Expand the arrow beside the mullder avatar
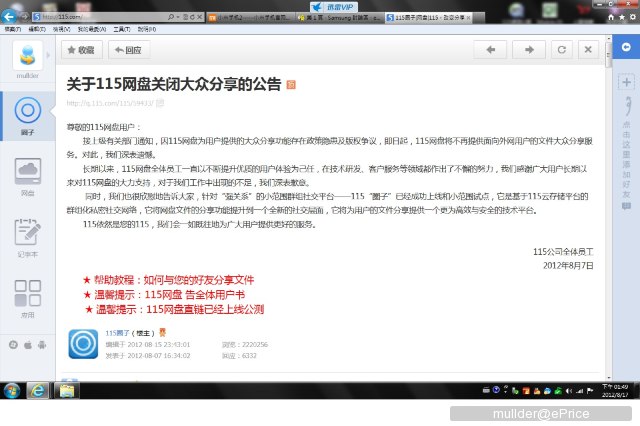The image size is (640, 426). pos(48,55)
